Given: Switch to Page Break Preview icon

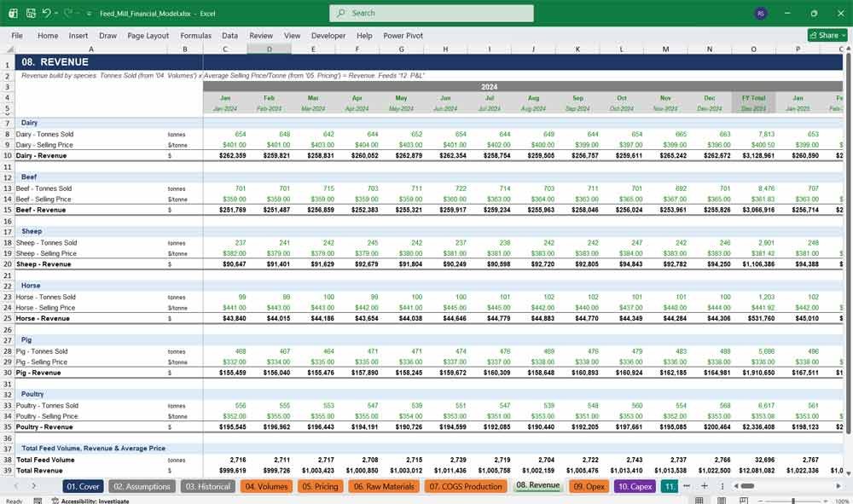Looking at the screenshot, I should 743,501.
